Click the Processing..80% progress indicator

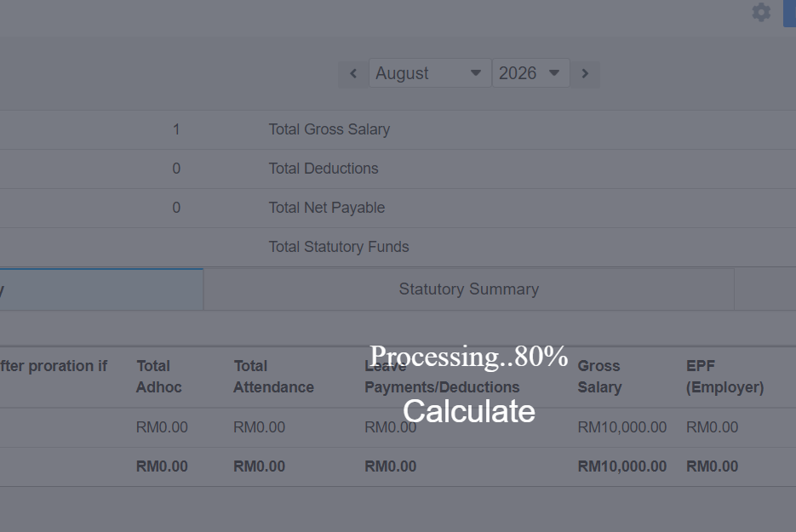click(x=469, y=356)
